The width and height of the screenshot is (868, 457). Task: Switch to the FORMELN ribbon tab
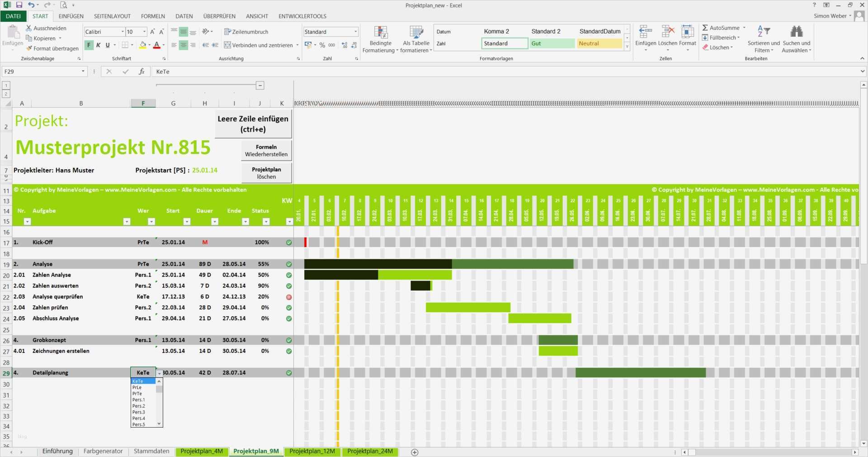coord(153,16)
